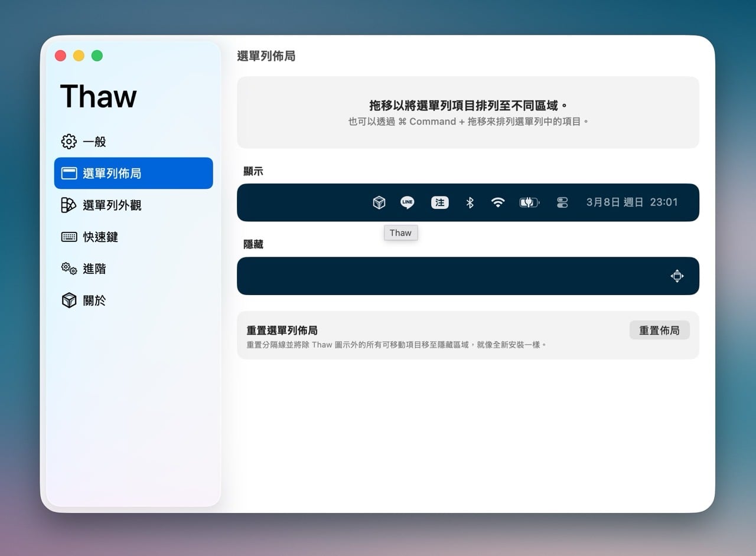
Task: Open the 快速鍵 hotkeys section
Action: coord(100,237)
